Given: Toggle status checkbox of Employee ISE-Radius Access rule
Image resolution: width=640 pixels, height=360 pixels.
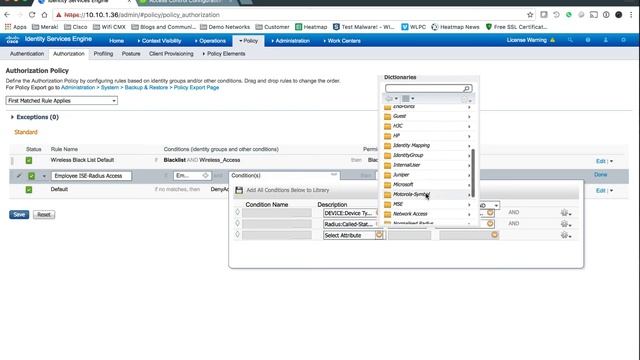Looking at the screenshot, I should 31,176.
